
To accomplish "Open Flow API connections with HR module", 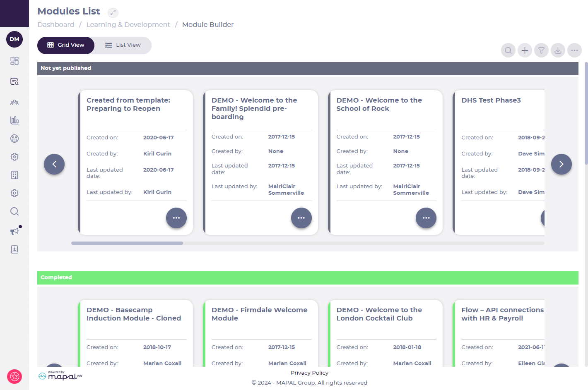I will pos(502,314).
